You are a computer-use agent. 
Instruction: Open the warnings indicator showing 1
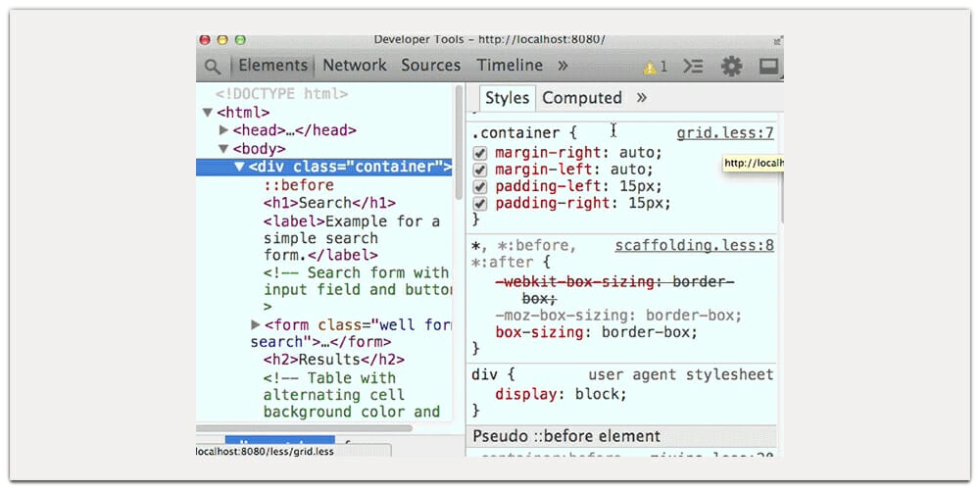coord(656,67)
